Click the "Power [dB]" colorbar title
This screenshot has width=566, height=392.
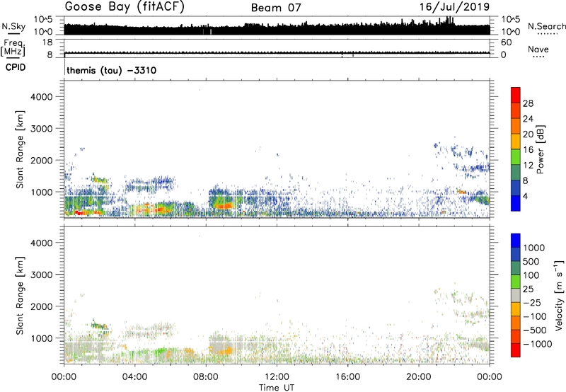click(541, 149)
